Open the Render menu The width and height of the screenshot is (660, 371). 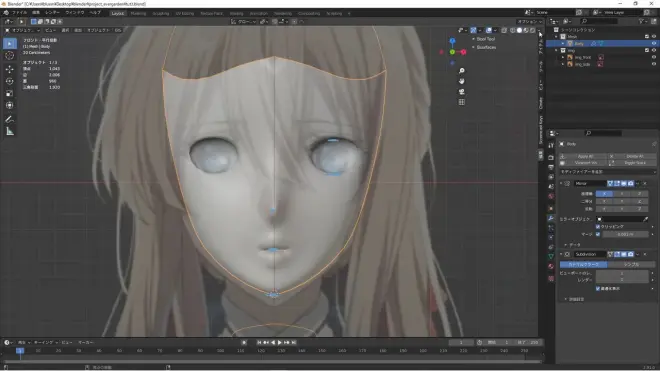pos(52,13)
